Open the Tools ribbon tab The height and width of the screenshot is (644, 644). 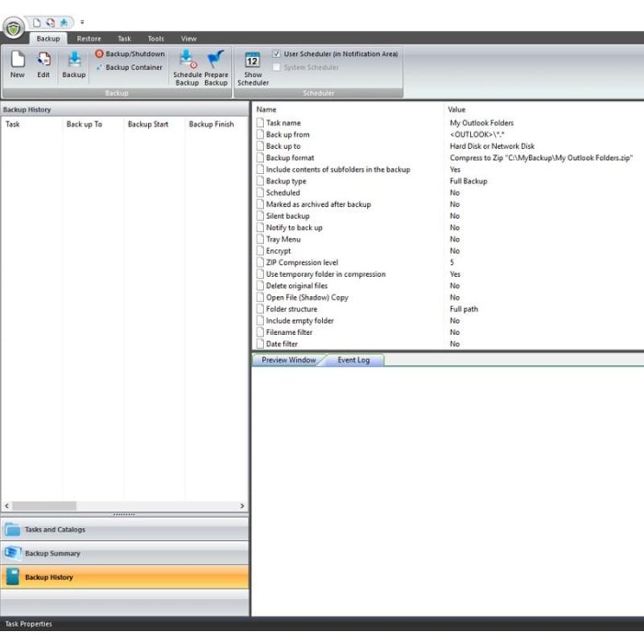pos(155,39)
